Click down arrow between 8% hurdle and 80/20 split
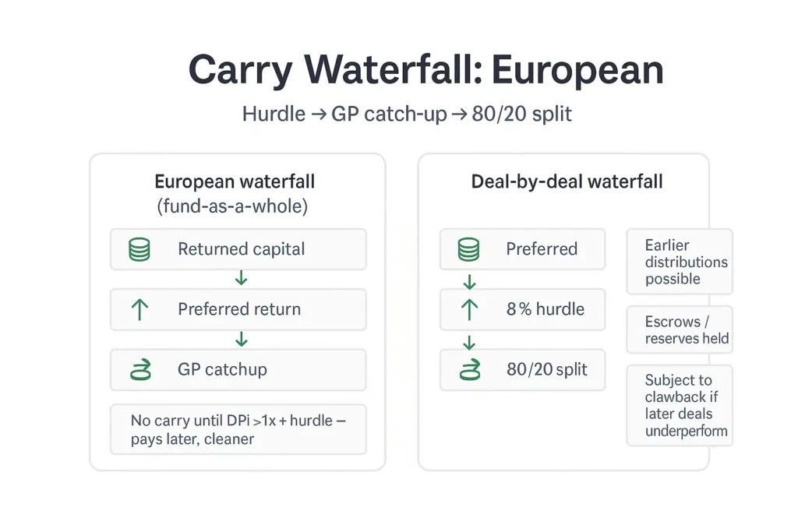The width and height of the screenshot is (798, 532). [x=469, y=342]
